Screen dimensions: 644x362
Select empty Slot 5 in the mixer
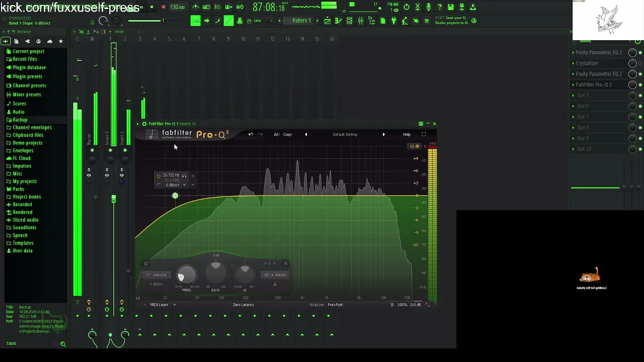[x=583, y=96]
